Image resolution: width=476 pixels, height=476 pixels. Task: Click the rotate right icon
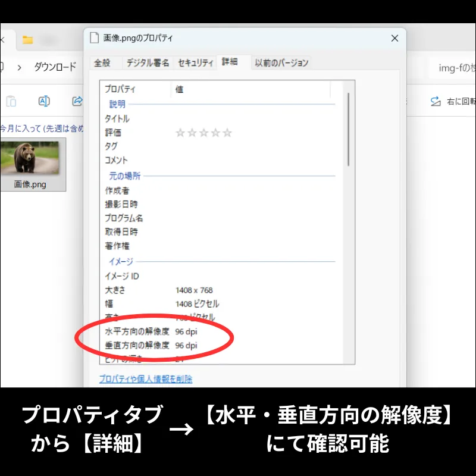click(435, 101)
